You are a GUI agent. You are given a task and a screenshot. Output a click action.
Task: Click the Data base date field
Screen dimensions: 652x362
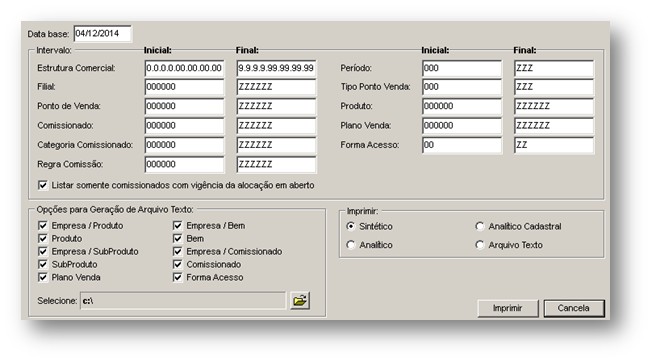point(102,34)
